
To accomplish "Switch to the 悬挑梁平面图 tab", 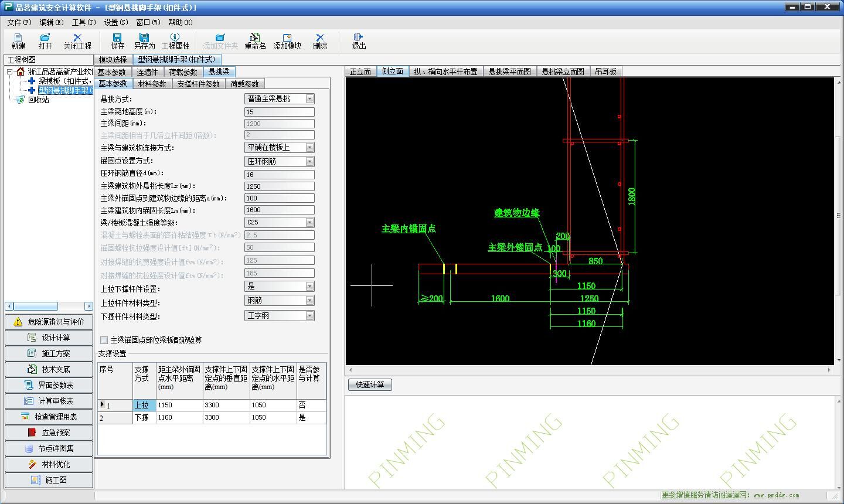I will [x=509, y=71].
